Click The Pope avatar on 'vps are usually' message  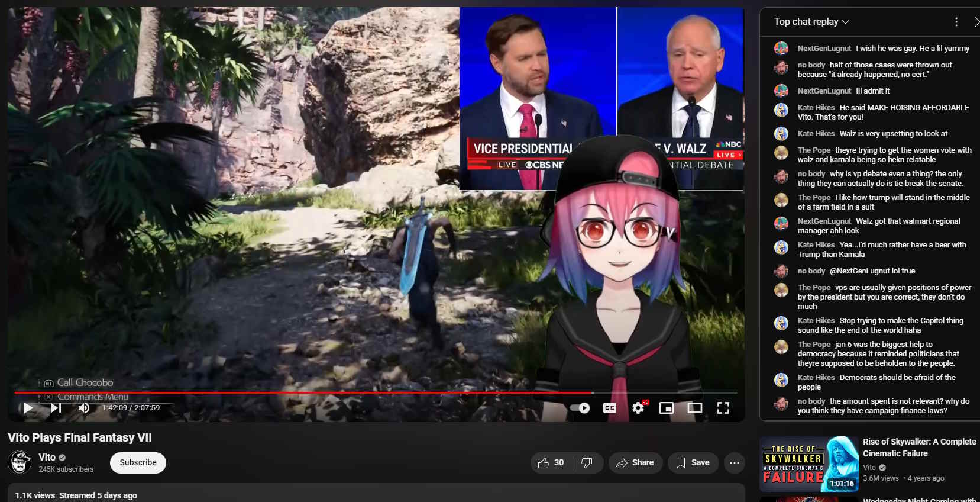pos(781,290)
